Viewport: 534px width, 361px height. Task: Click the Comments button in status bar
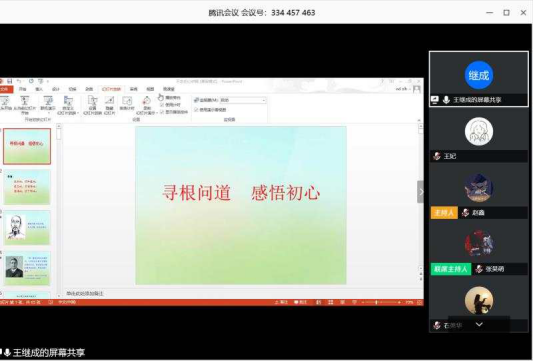click(300, 302)
